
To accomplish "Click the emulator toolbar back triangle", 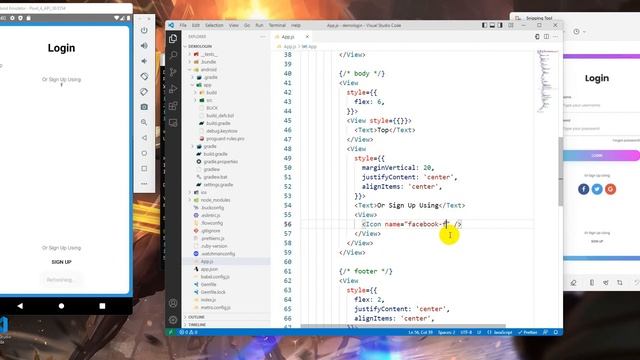I will click(144, 138).
